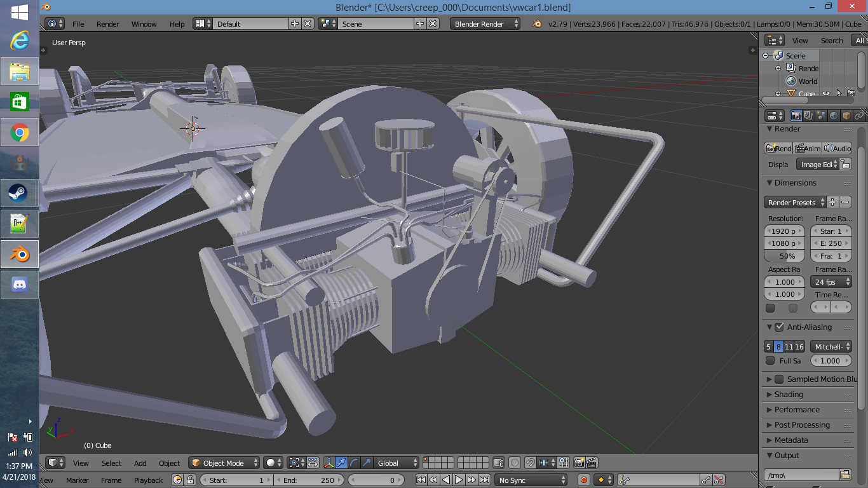Click the Blender logo icon beside version number
This screenshot has height=488, width=868.
[x=537, y=24]
